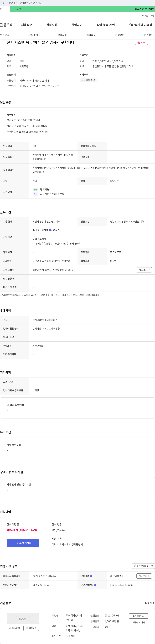Click 더보기 in 기업정보 section

[x=150, y=603]
